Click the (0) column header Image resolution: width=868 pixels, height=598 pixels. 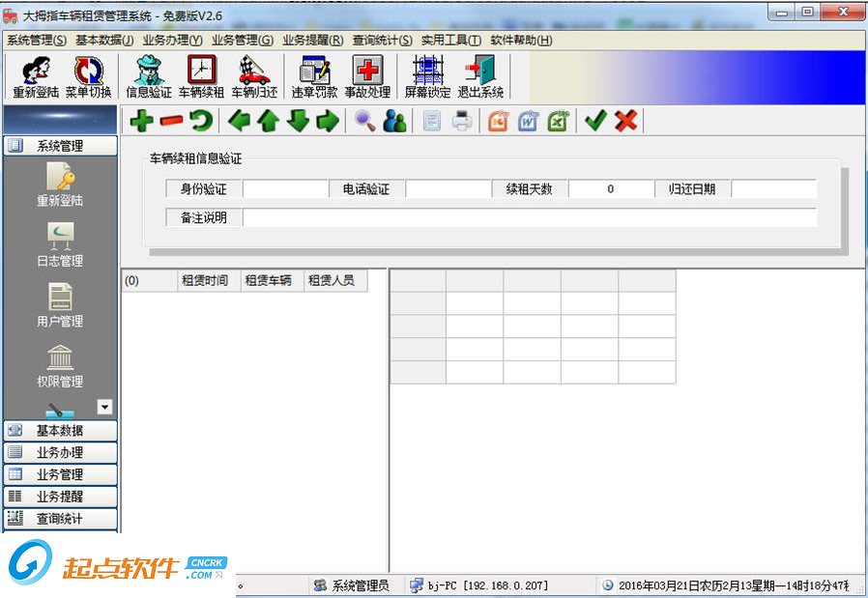pos(149,281)
